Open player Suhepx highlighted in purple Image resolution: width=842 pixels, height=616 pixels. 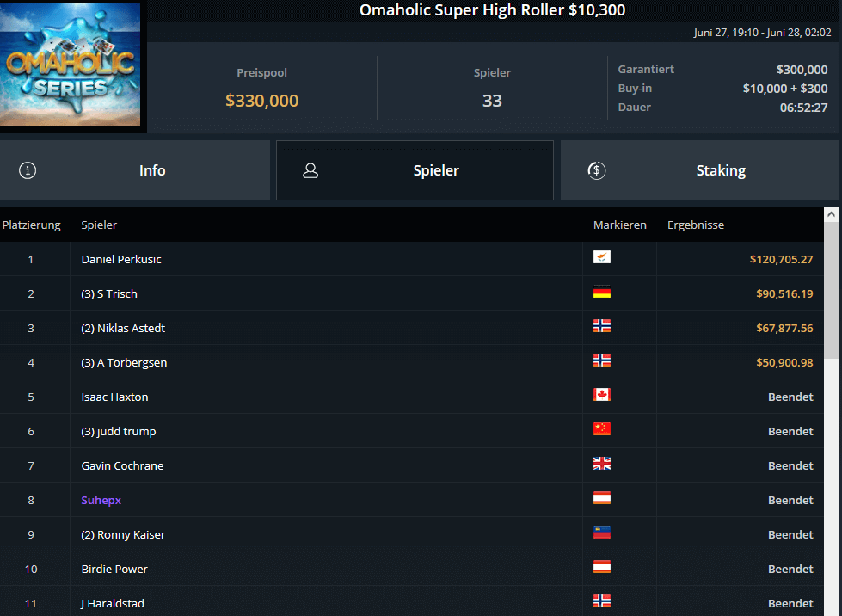pyautogui.click(x=101, y=500)
